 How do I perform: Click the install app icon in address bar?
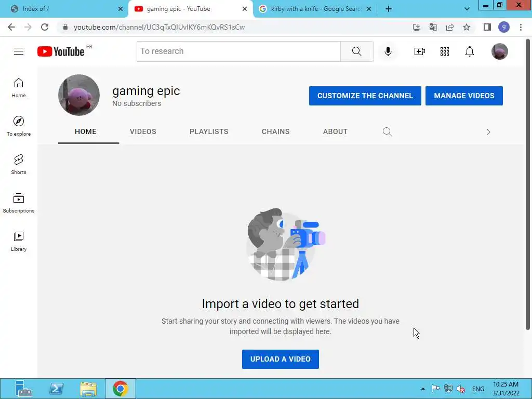pyautogui.click(x=416, y=27)
